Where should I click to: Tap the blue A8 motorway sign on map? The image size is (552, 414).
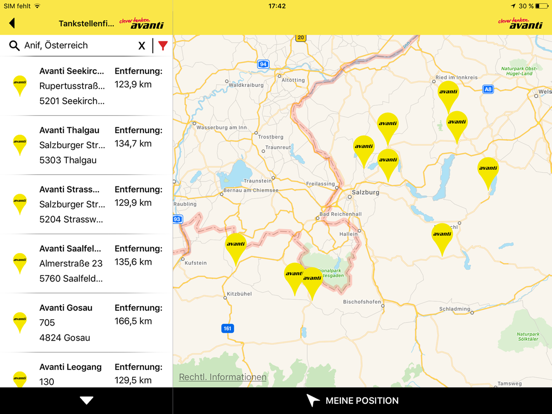coord(488,89)
